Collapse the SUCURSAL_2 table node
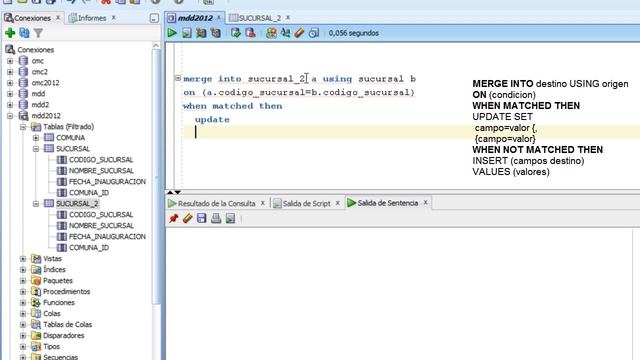 36,204
